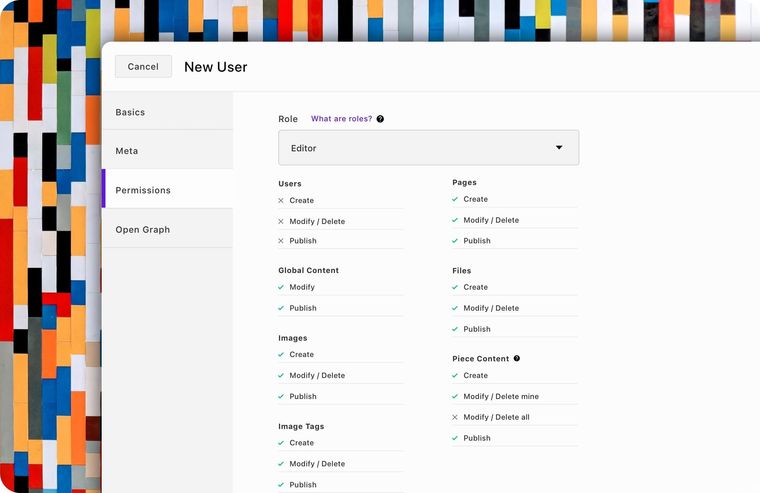Go to the Open Graph tab

click(x=168, y=229)
